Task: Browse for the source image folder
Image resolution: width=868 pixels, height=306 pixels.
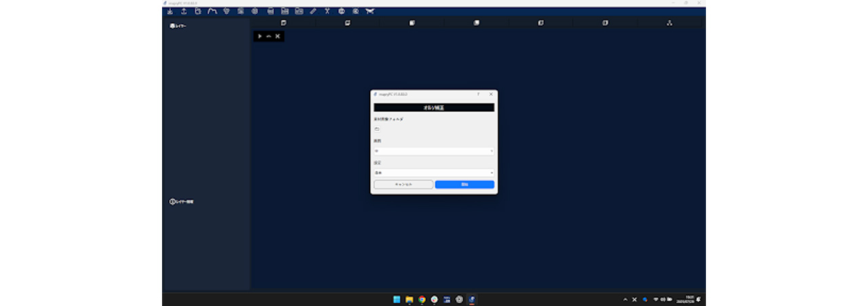Action: pos(377,129)
